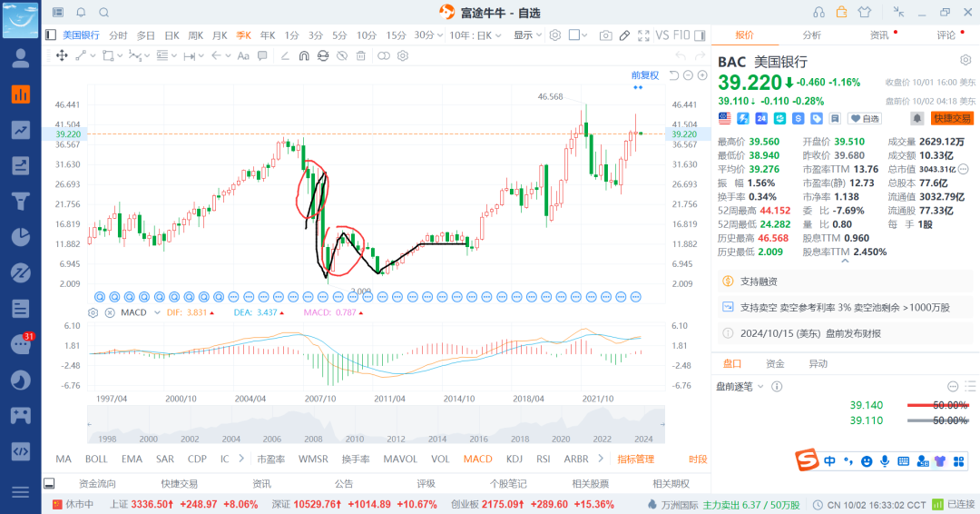
Task: Toggle the right panel visibility icon
Action: click(x=700, y=35)
